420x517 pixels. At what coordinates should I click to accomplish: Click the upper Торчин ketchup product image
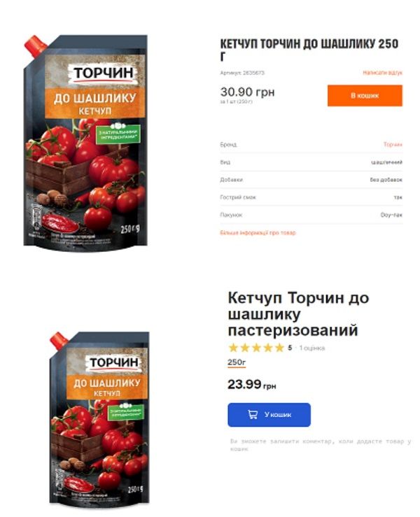click(85, 141)
